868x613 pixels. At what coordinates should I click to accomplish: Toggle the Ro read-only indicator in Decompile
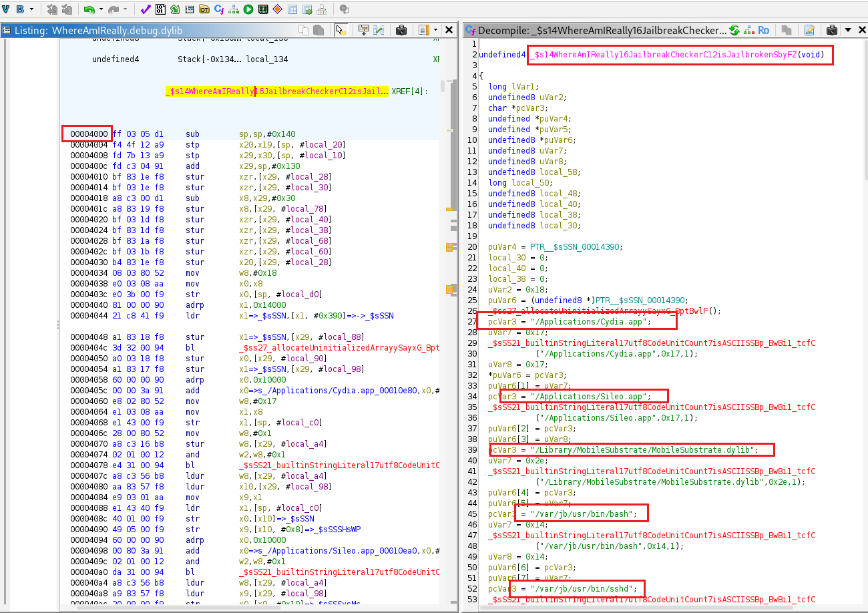click(763, 30)
